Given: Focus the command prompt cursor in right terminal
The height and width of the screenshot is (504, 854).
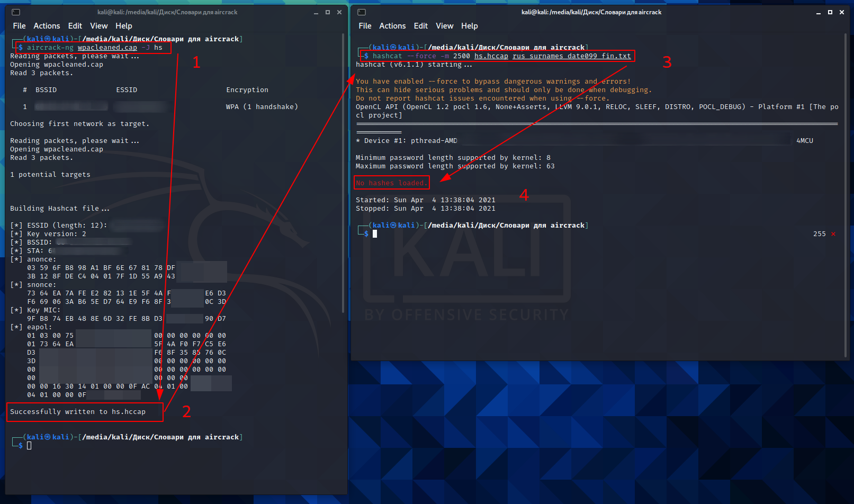Looking at the screenshot, I should coord(375,234).
